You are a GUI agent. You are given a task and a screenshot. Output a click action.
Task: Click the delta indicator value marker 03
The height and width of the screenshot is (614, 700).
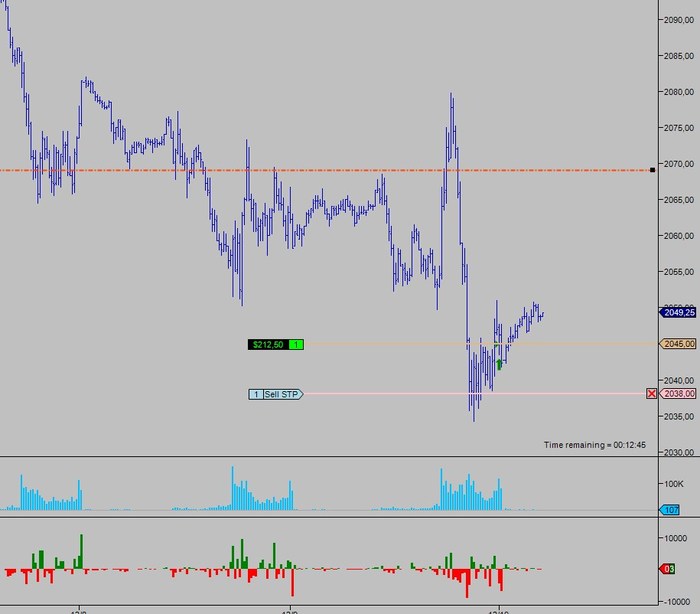[667, 568]
